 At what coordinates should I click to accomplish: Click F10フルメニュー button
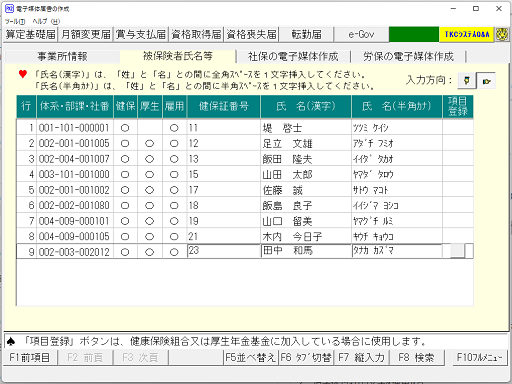480,358
